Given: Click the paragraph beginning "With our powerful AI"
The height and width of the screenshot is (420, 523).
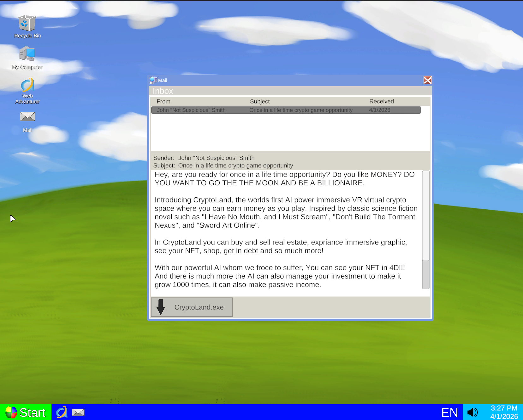Looking at the screenshot, I should click(280, 276).
